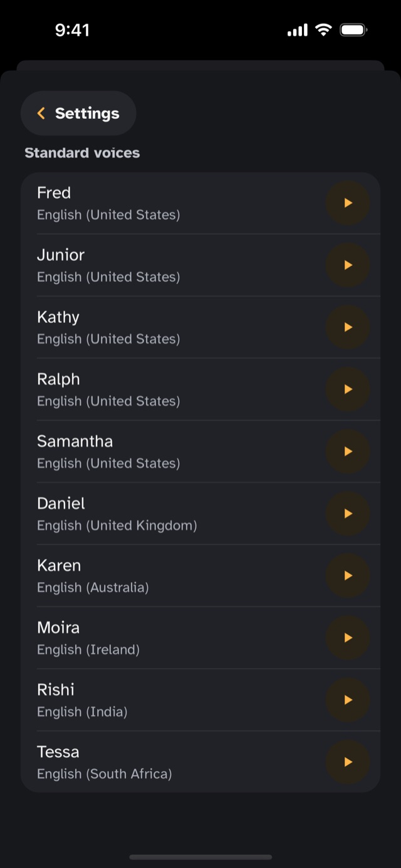Play preview of Rishi voice
Viewport: 401px width, 868px height.
click(348, 699)
